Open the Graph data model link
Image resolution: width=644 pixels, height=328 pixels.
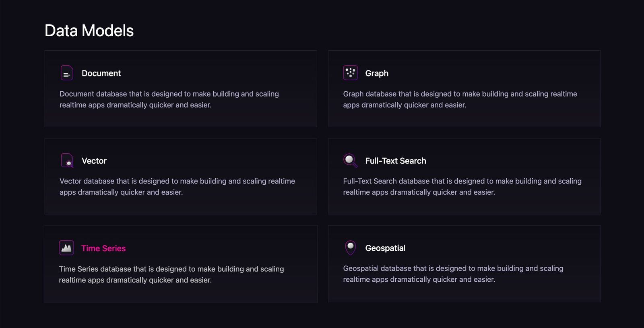377,73
